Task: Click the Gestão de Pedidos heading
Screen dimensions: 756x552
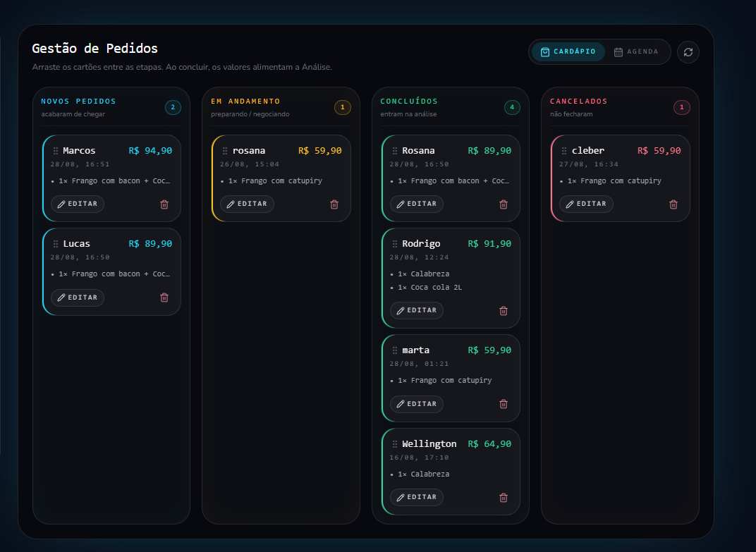Action: pos(95,49)
